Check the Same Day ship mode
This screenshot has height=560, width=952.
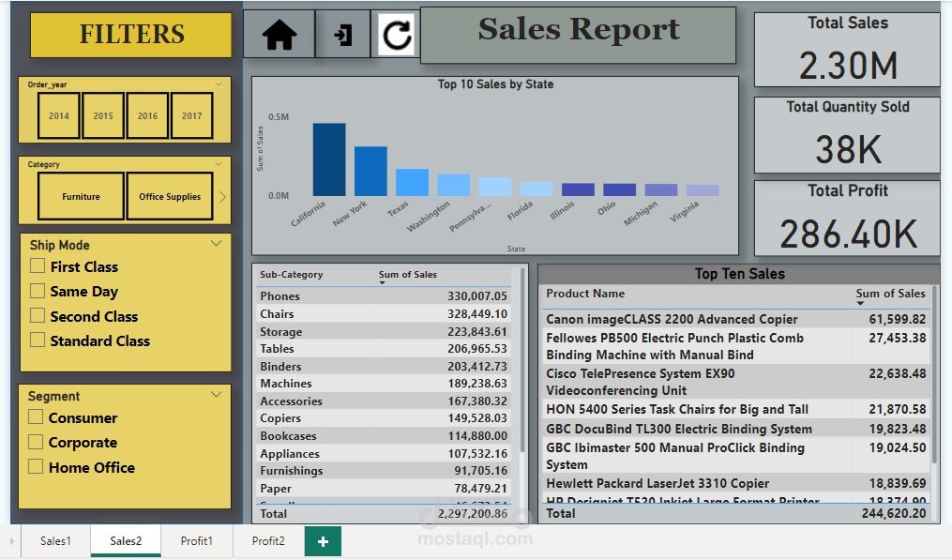point(38,291)
